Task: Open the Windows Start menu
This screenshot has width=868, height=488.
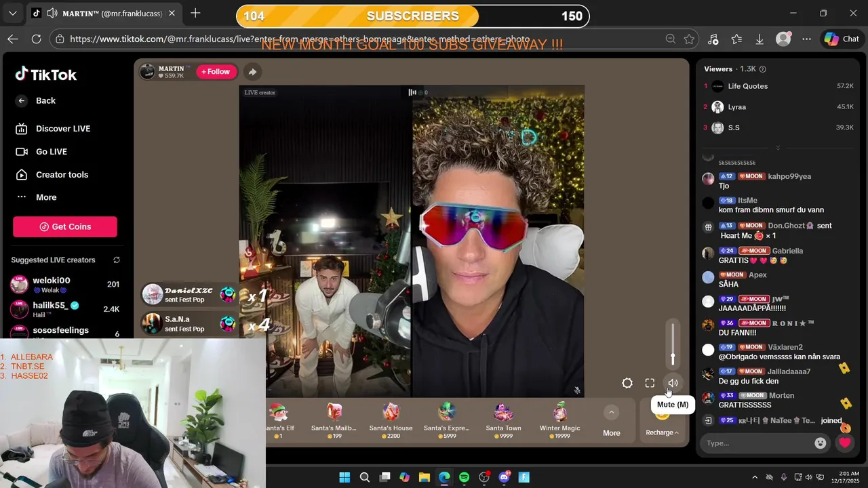Action: click(344, 477)
